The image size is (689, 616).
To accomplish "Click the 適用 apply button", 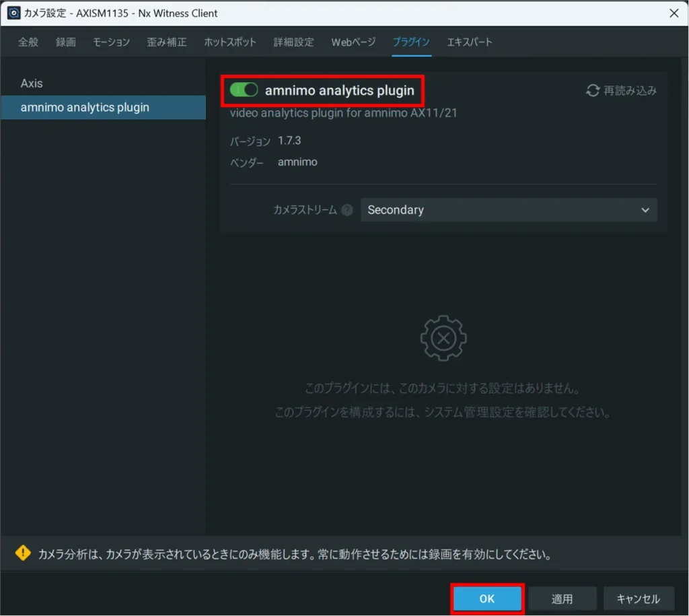I will click(562, 598).
